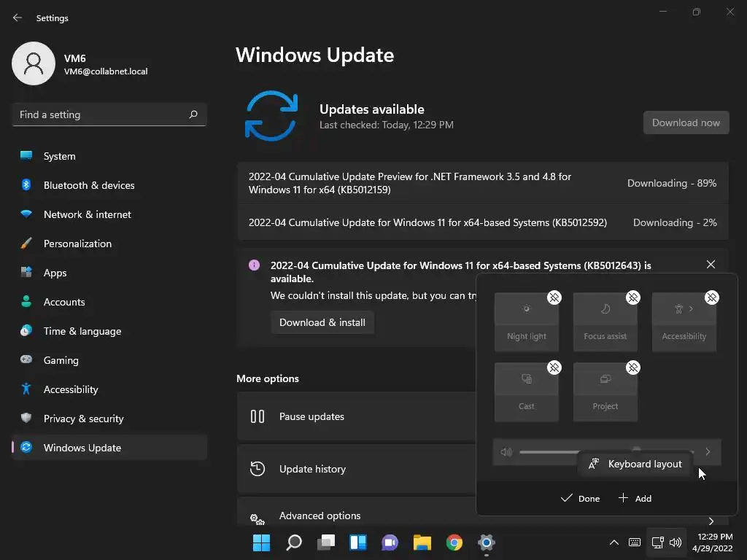Unpin the Accessibility quick setting
The height and width of the screenshot is (560, 747).
pos(712,297)
